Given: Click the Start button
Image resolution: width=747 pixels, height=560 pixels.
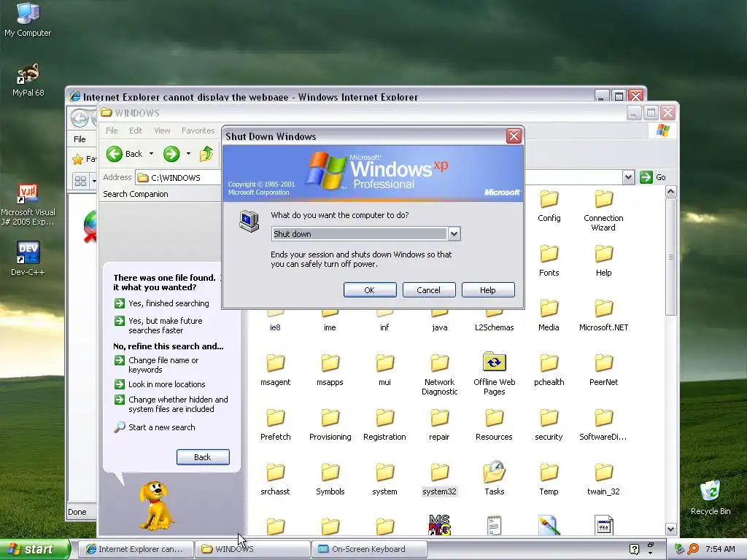Looking at the screenshot, I should [x=34, y=550].
